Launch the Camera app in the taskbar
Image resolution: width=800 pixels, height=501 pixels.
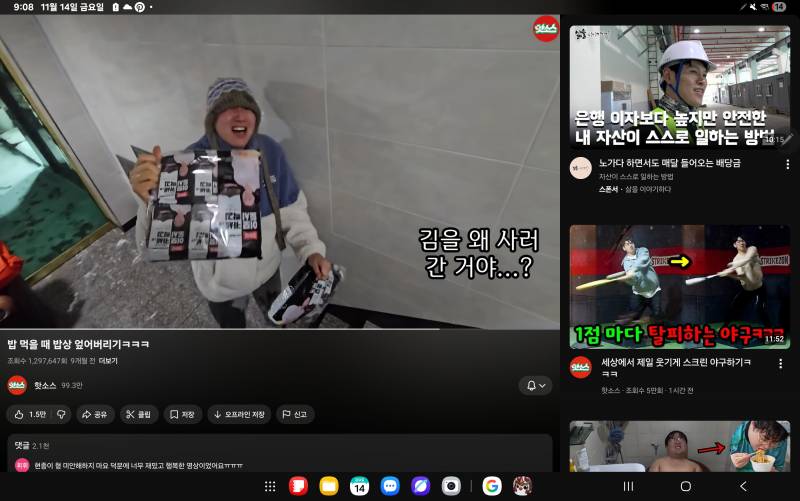pyautogui.click(x=451, y=486)
